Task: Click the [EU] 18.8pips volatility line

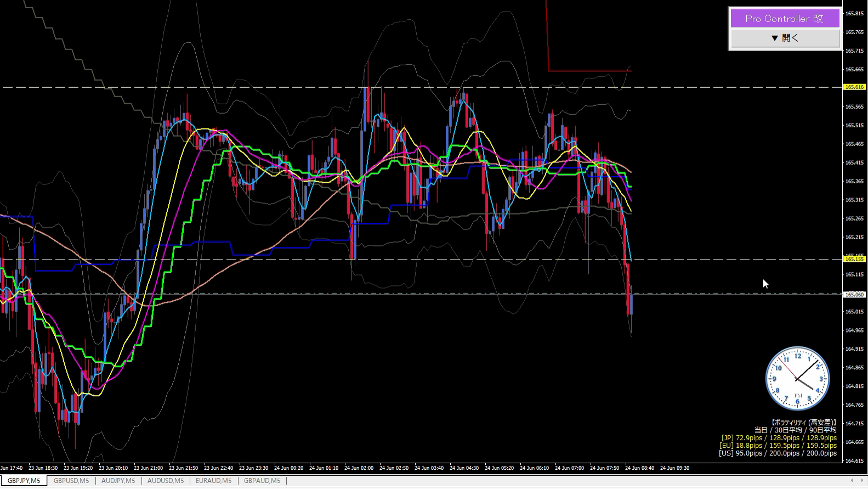Action: 778,446
